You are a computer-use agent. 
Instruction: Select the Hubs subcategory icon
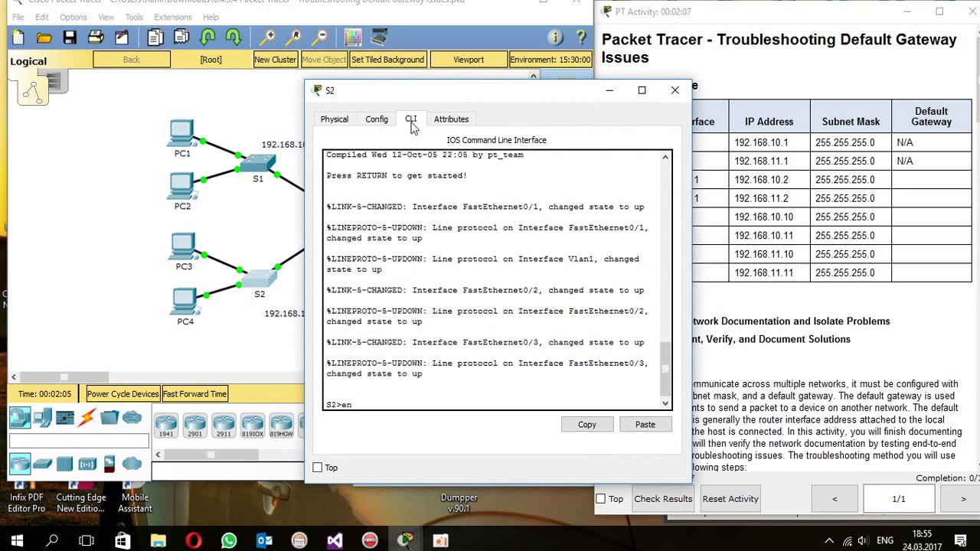coord(64,463)
